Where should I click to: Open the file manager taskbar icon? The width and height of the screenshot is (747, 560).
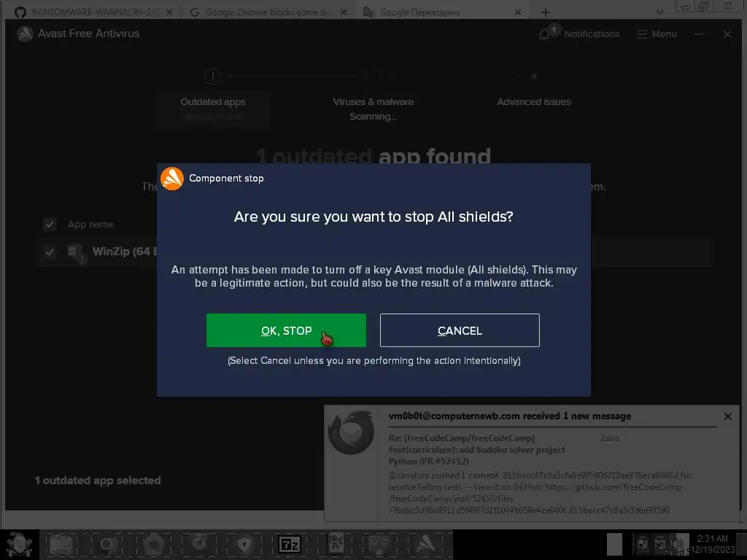61,544
